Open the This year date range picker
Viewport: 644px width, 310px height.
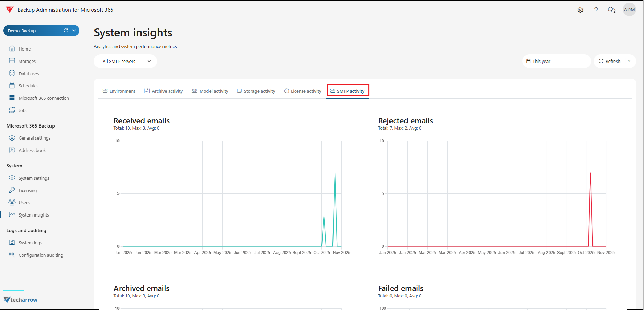coord(556,61)
